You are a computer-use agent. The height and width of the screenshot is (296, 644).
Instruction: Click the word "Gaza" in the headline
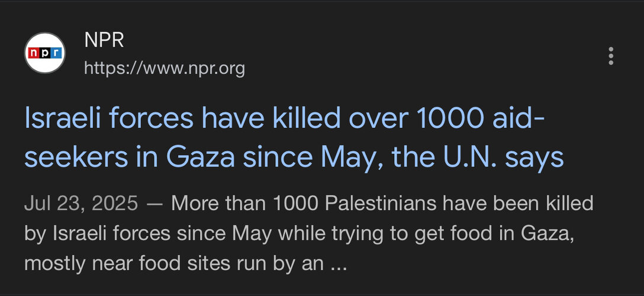click(x=201, y=157)
